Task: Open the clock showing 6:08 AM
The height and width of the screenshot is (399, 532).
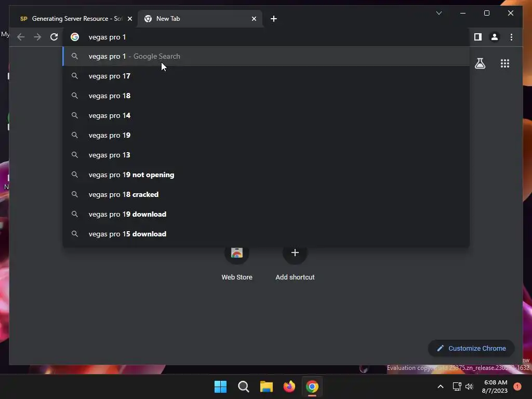Action: tap(495, 387)
